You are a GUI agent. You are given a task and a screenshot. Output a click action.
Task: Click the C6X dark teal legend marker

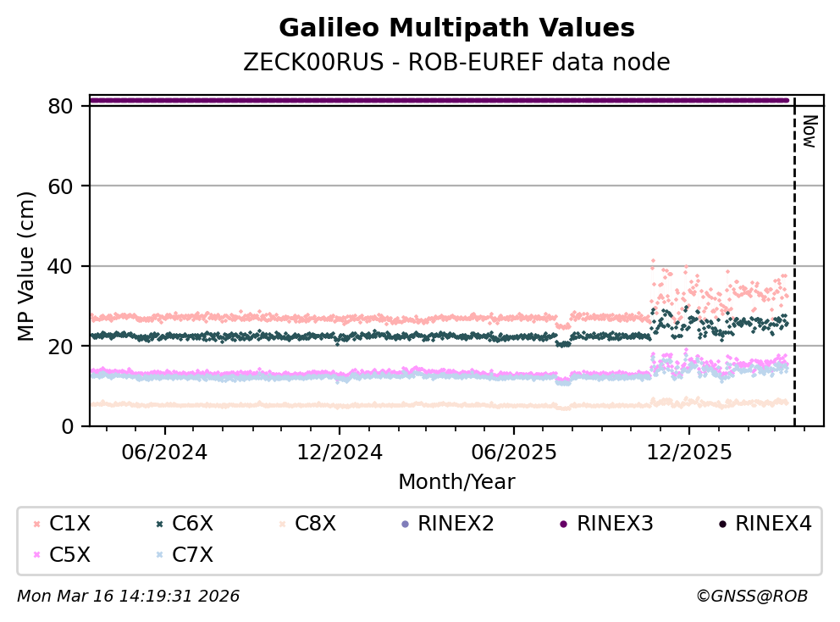point(158,525)
